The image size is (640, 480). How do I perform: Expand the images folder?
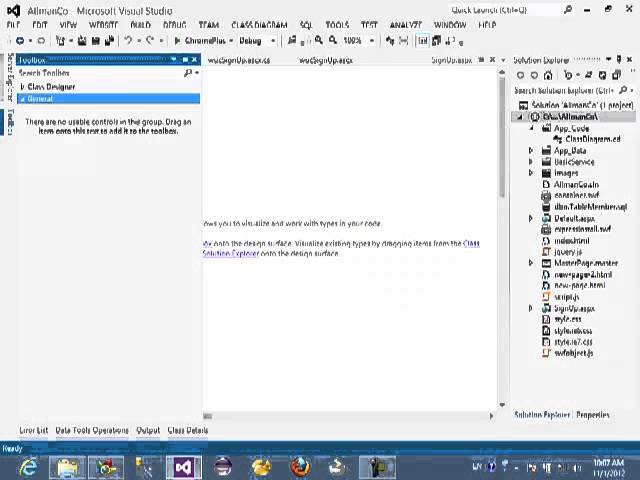[531, 173]
